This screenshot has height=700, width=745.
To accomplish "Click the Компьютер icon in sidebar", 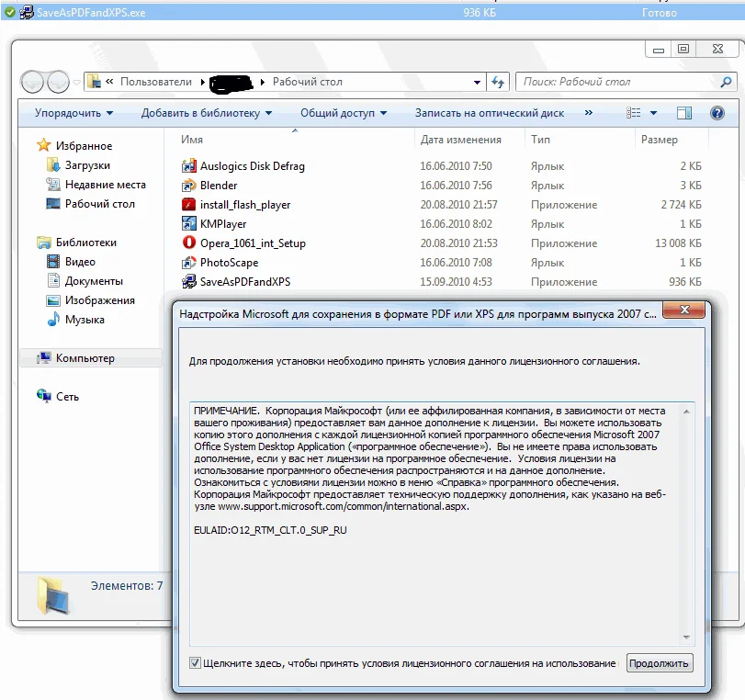I will click(44, 358).
